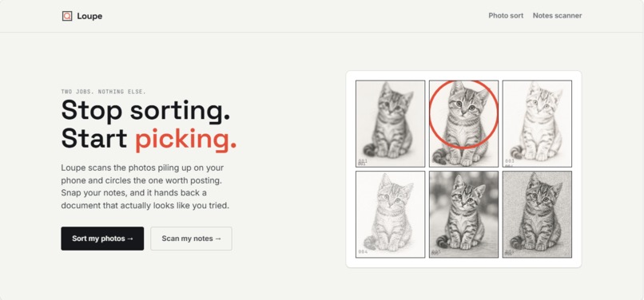
Task: Open the Notes scanner nav link
Action: [x=557, y=16]
